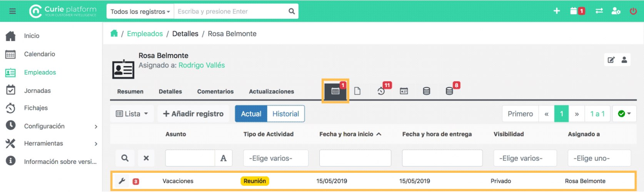Open Tipo de Actividad Elige varios dropdown
Viewport: 644px width, 192px height.
click(275, 158)
